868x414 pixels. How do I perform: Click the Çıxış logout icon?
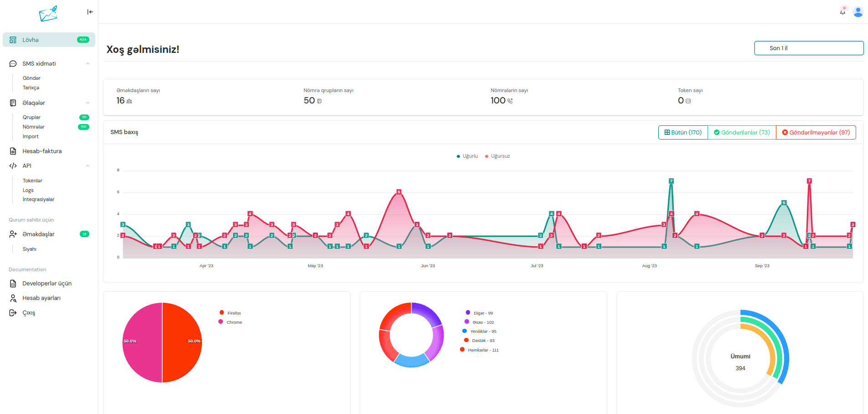(13, 313)
